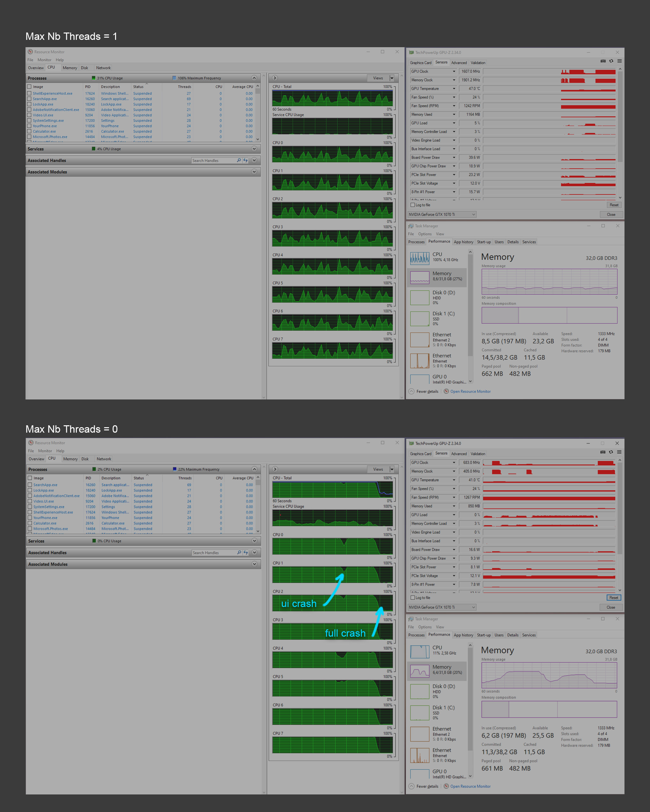Open the Monitor menu in the 31% CPU Usage Resource Monitor
The image size is (650, 812).
point(44,60)
